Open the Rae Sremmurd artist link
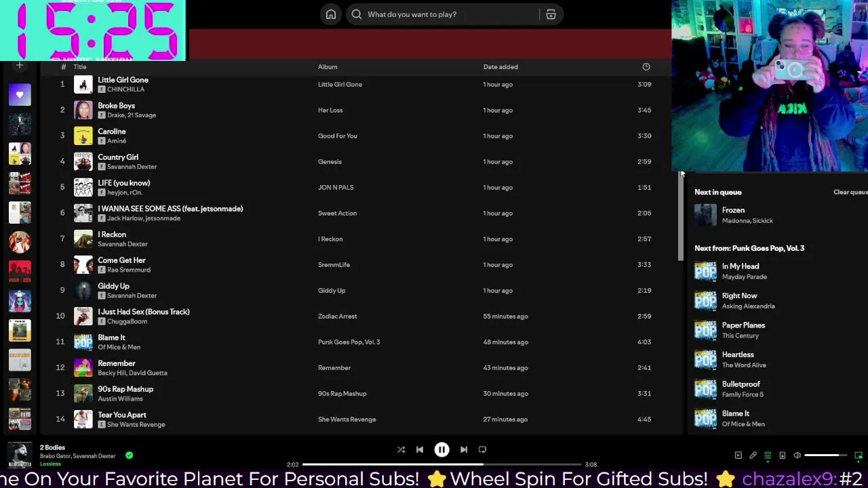Viewport: 868px width, 488px height. (129, 270)
